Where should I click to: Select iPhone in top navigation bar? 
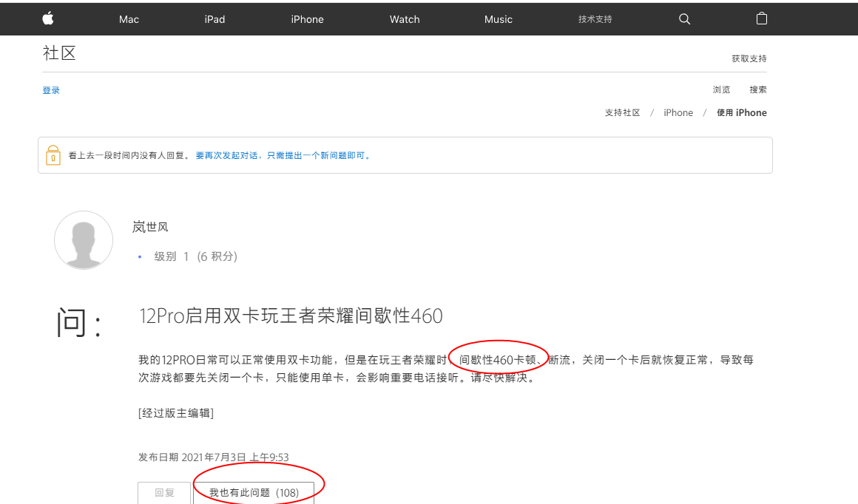[x=307, y=19]
